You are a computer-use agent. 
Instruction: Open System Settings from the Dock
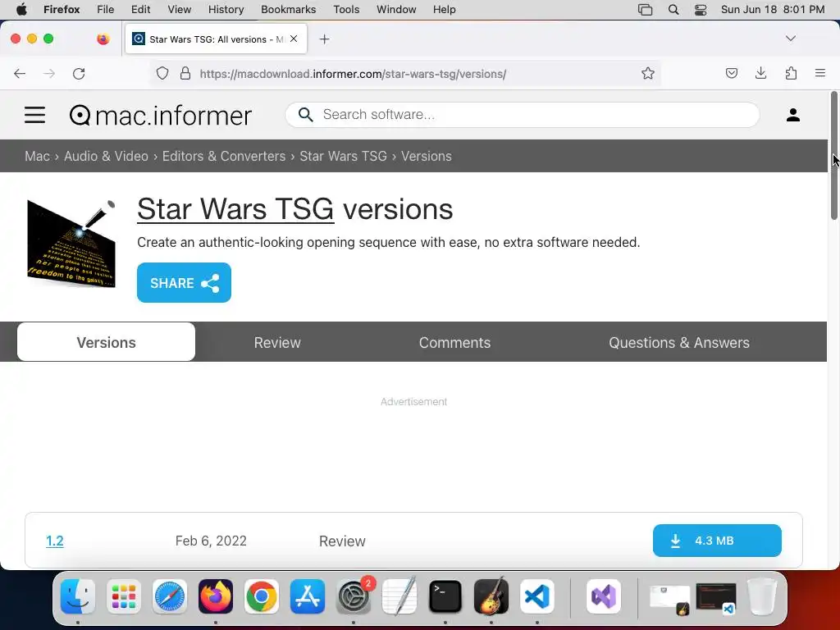point(354,596)
